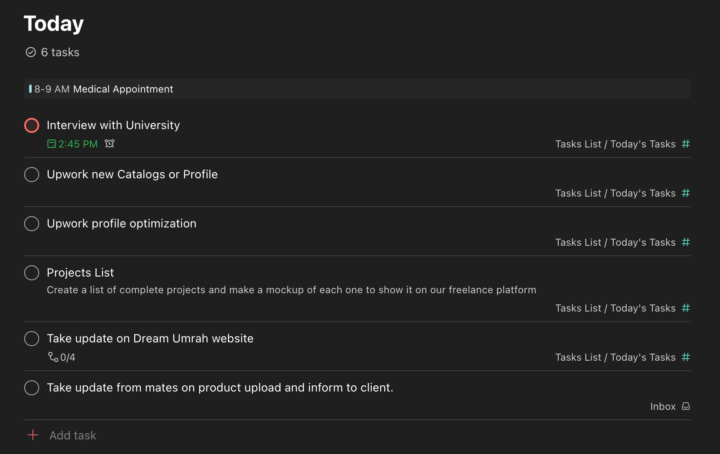The image size is (720, 454).
Task: Click hash icon on Upwork profile optimization row
Action: pos(685,242)
